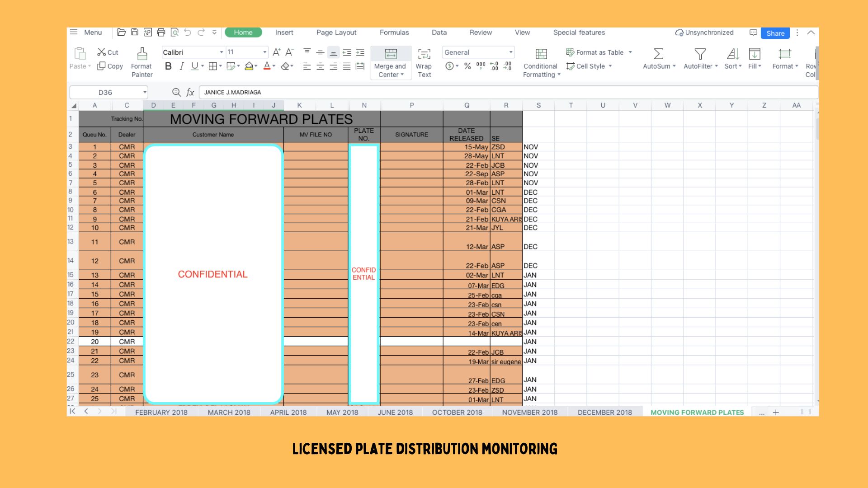Open the Merge and Center dropdown arrow
Viewport: 868px width, 488px height.
coord(402,75)
